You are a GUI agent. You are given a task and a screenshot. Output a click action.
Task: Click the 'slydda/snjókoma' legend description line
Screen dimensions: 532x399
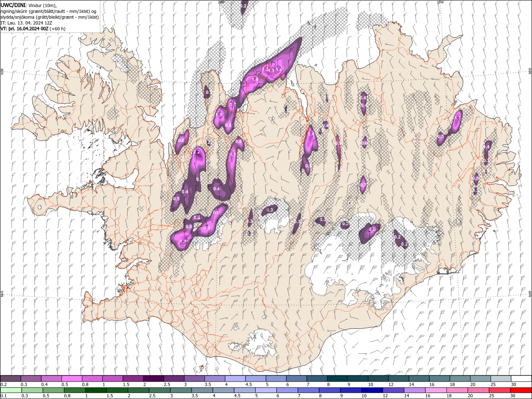49,17
